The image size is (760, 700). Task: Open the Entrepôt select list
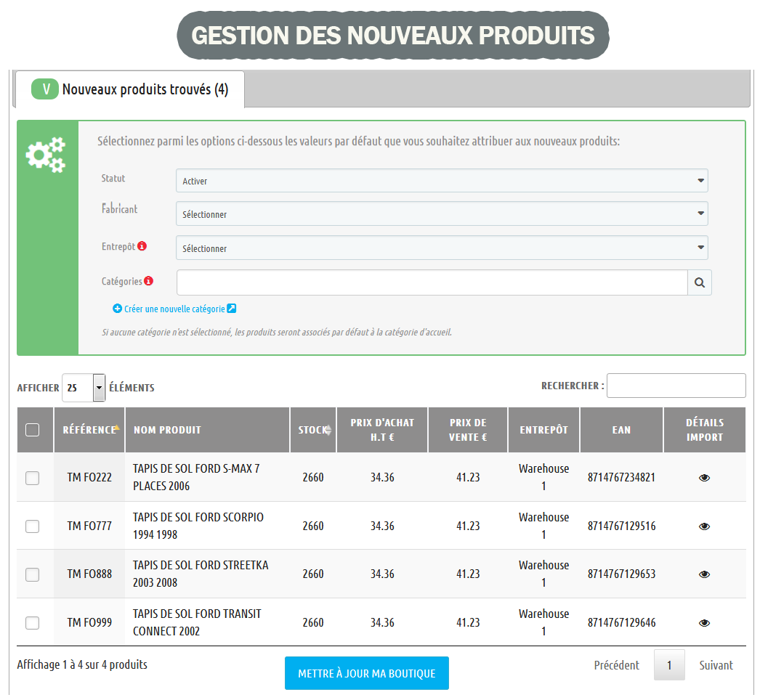point(441,248)
